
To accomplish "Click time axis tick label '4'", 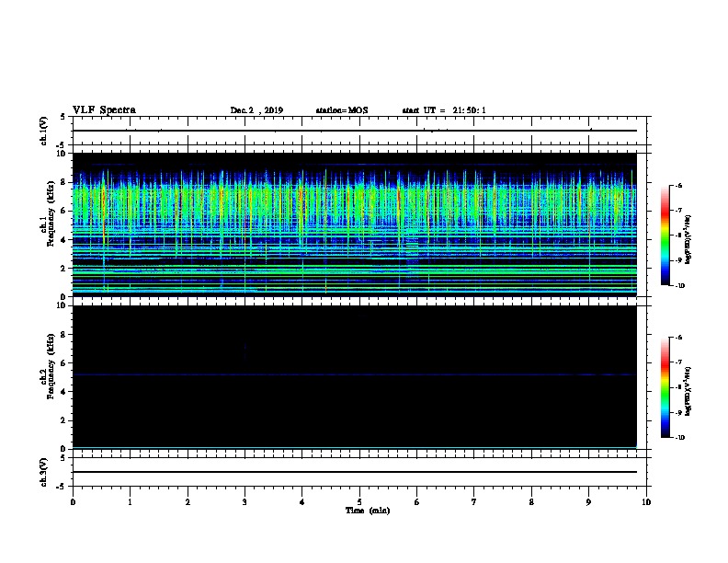I will pyautogui.click(x=302, y=502).
